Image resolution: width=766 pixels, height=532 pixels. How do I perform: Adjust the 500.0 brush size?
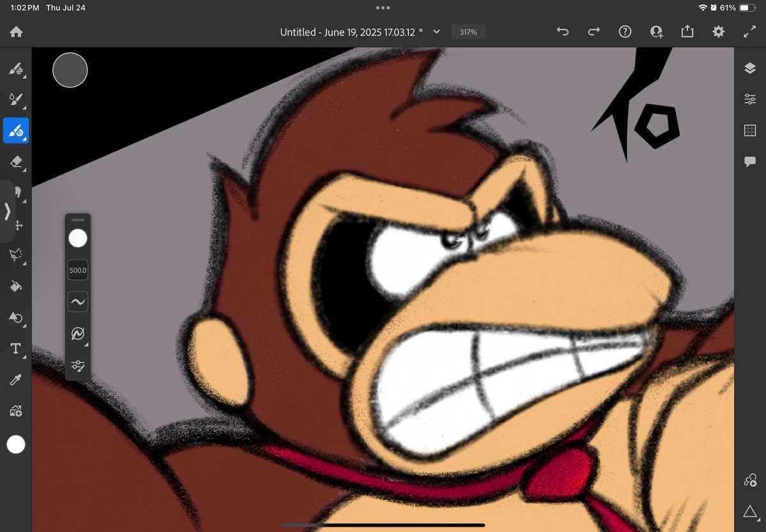pos(78,270)
